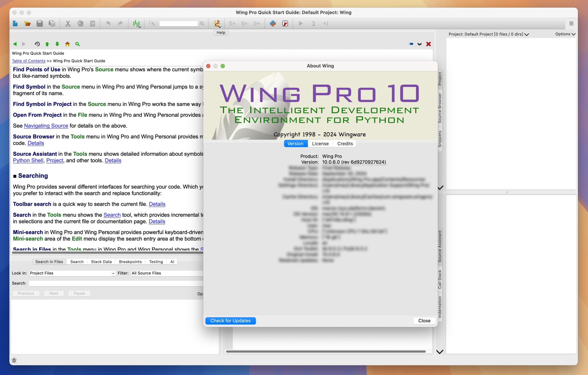
Task: Click the clipboard paste icon
Action: 93,23
